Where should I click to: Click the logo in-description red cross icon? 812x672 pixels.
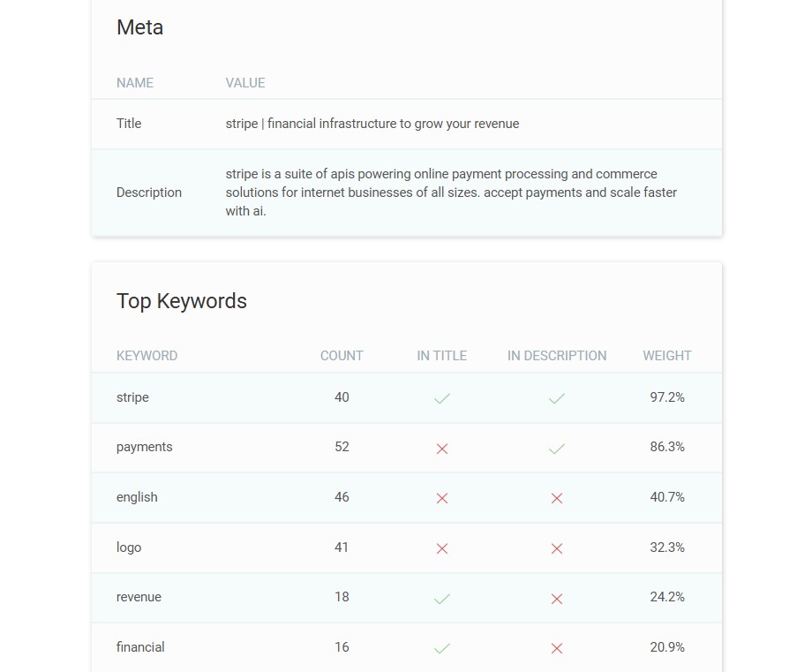tap(557, 548)
